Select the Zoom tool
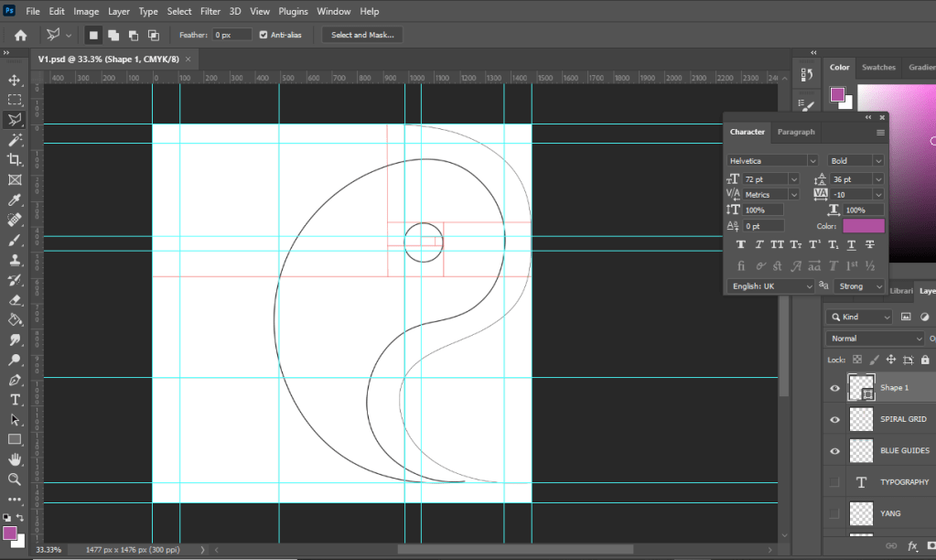The height and width of the screenshot is (560, 936). coord(15,479)
